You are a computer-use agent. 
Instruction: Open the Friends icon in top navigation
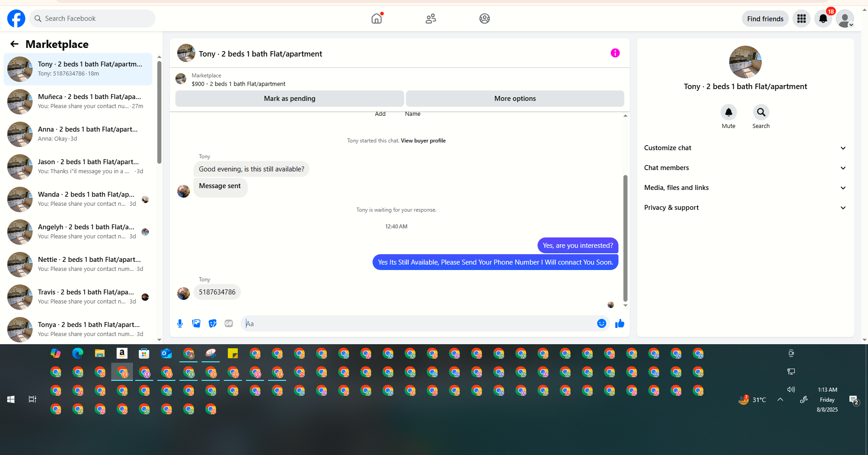click(431, 19)
